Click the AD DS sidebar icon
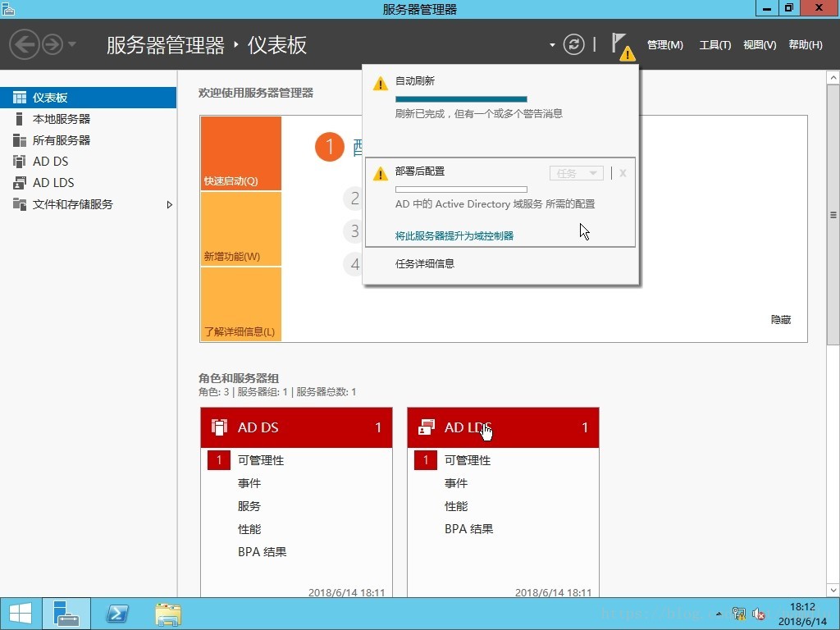 pos(20,162)
